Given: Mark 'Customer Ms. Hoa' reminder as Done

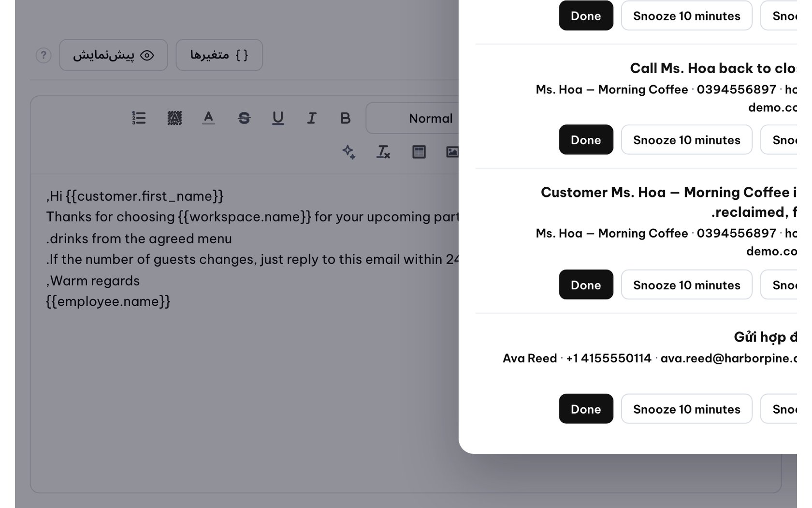Looking at the screenshot, I should pos(586,284).
